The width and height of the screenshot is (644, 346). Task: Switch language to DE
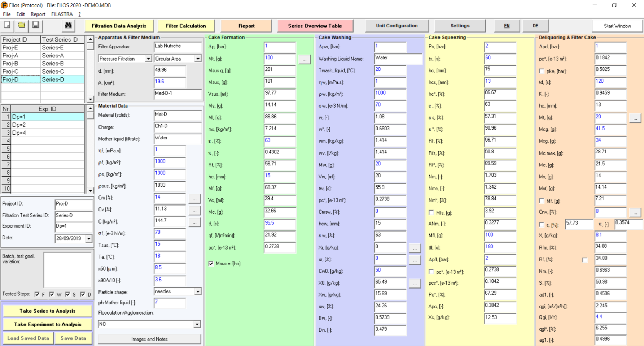(535, 26)
